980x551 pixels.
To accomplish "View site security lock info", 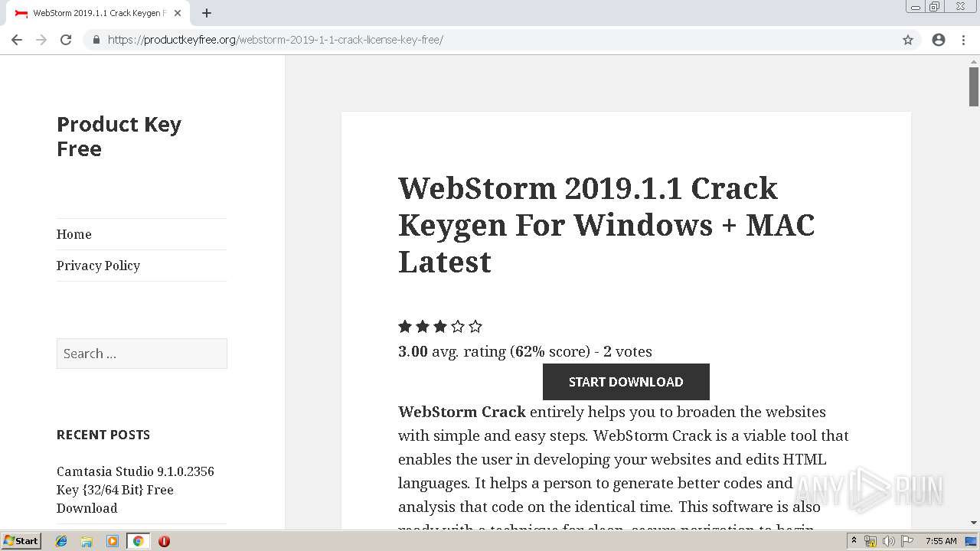I will click(x=96, y=40).
